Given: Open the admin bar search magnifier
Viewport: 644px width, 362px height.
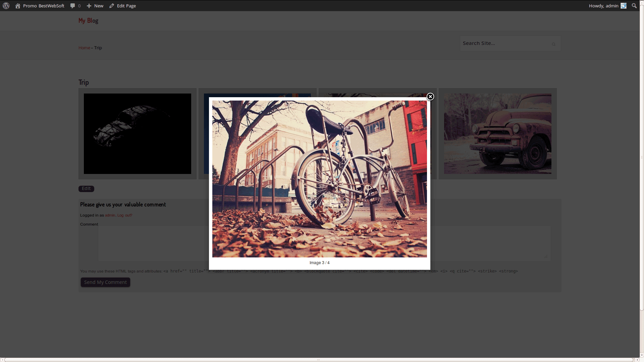Looking at the screenshot, I should [634, 6].
